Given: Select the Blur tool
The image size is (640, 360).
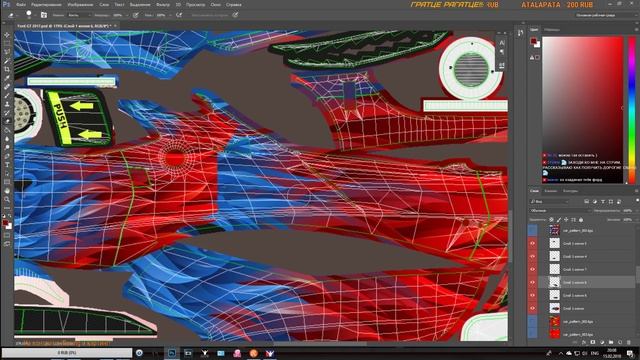Looking at the screenshot, I should point(7,139).
